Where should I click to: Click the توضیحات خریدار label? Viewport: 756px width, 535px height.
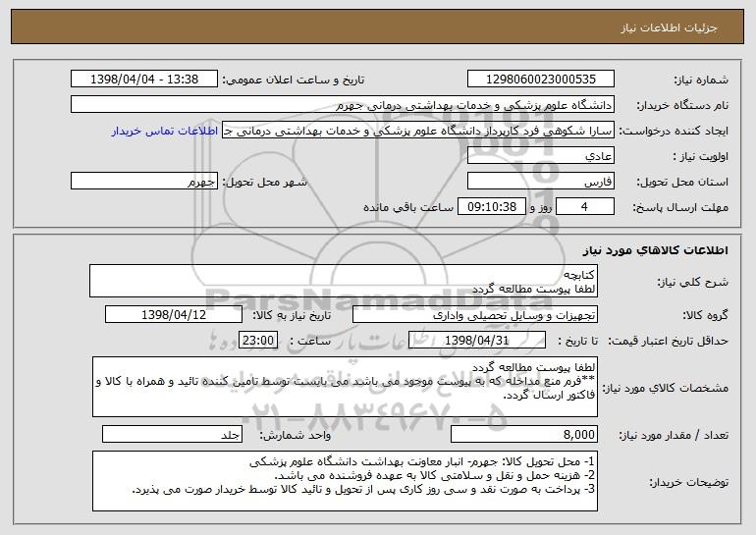[x=689, y=482]
